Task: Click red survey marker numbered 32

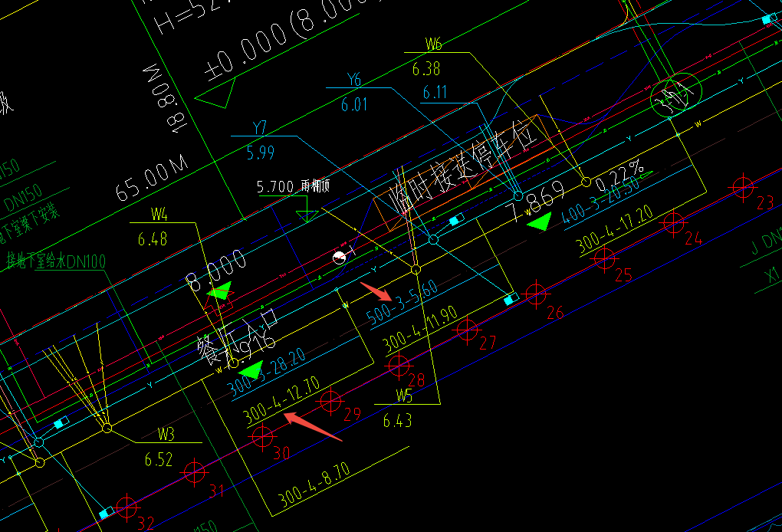Action: click(x=127, y=507)
